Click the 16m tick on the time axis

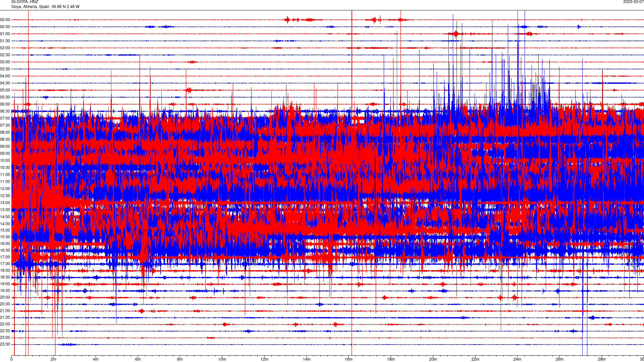pos(349,359)
